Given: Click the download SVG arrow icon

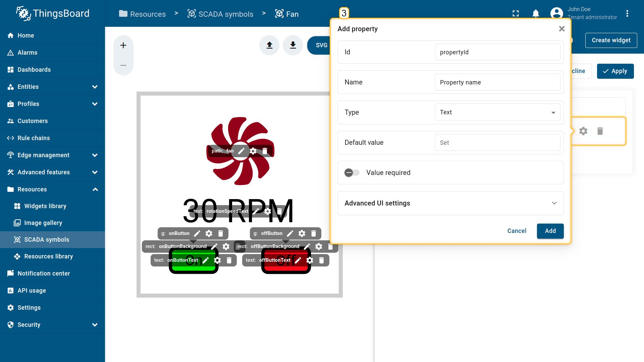Looking at the screenshot, I should point(293,45).
